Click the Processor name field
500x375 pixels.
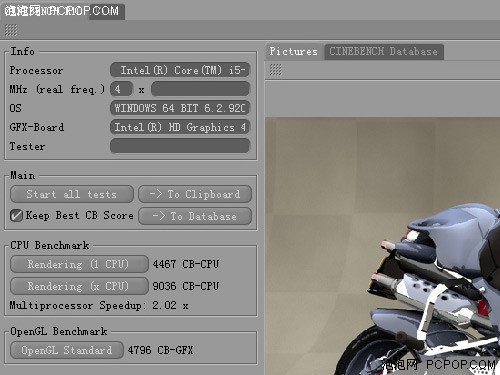pos(180,70)
